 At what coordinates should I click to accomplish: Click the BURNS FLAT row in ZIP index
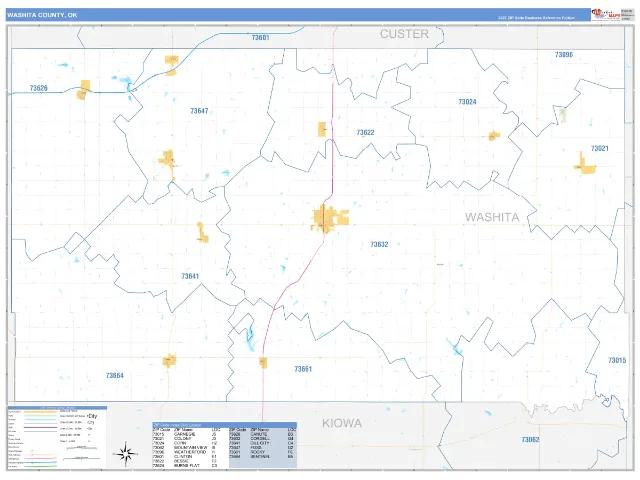pyautogui.click(x=185, y=466)
